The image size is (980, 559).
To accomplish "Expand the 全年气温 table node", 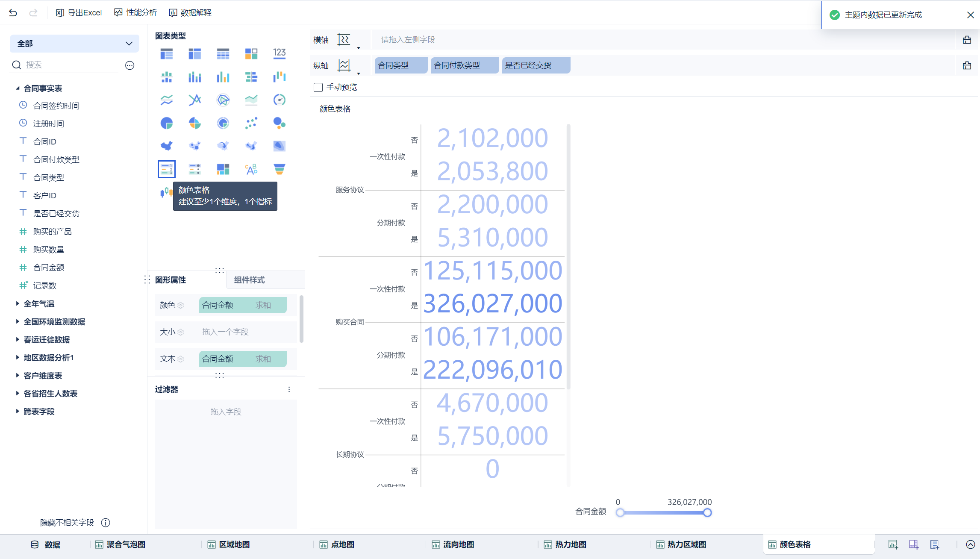I will [18, 303].
